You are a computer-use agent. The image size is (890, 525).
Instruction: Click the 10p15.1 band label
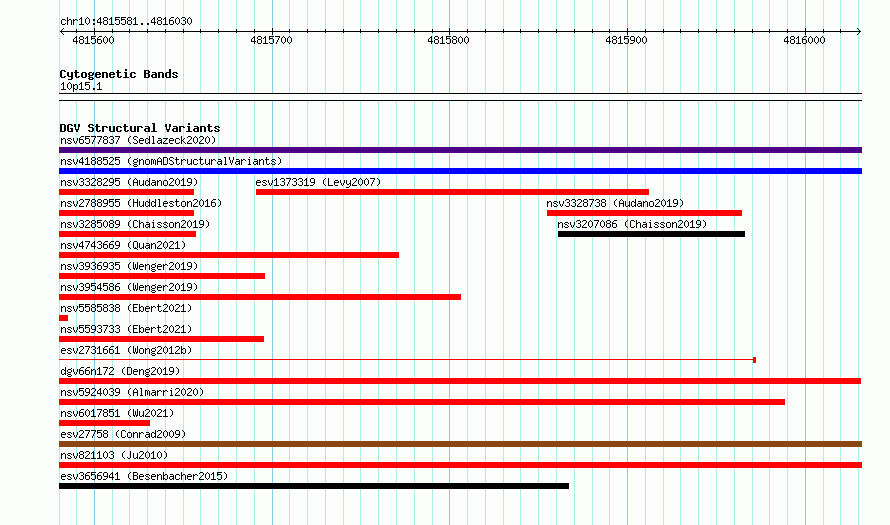click(81, 86)
